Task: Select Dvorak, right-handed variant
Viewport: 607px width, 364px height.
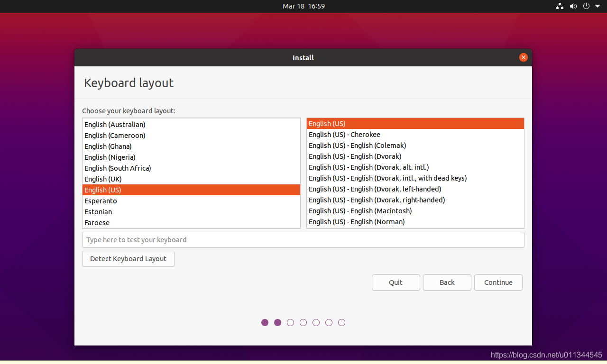Action: tap(415, 200)
